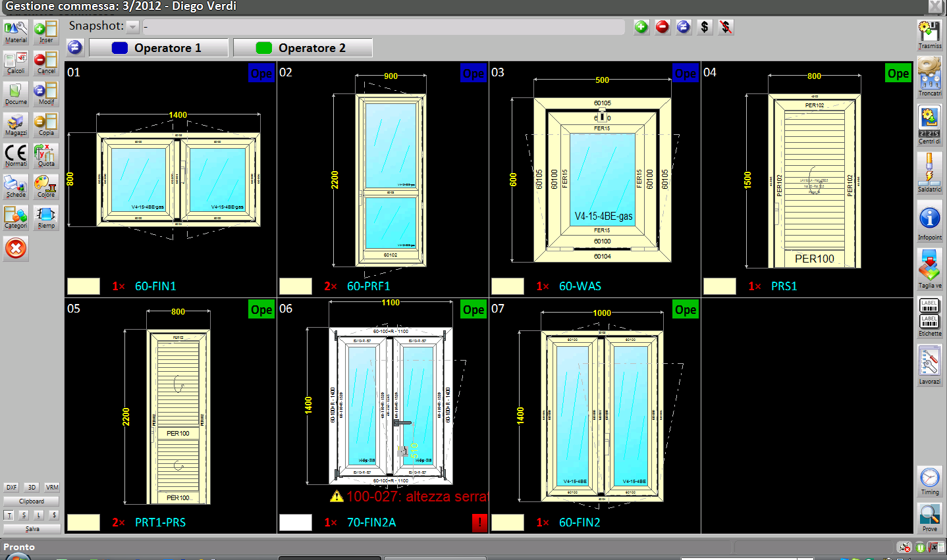Click the crossed-out dollar icon

(726, 27)
